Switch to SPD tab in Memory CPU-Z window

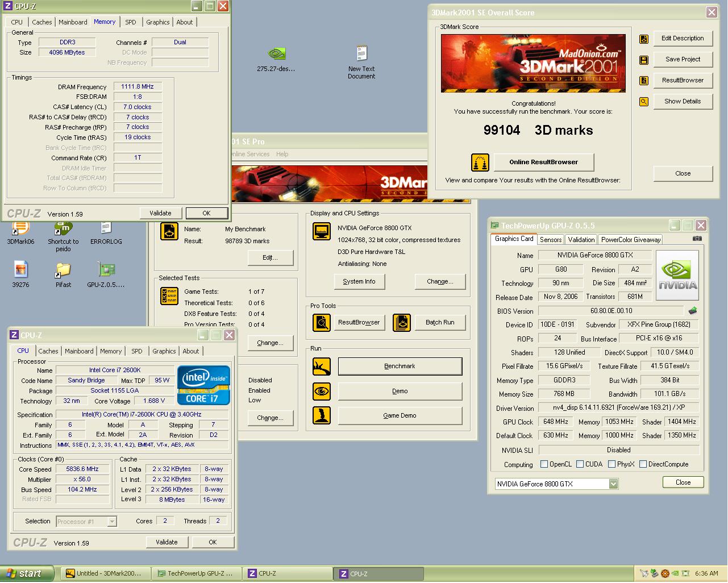[131, 22]
